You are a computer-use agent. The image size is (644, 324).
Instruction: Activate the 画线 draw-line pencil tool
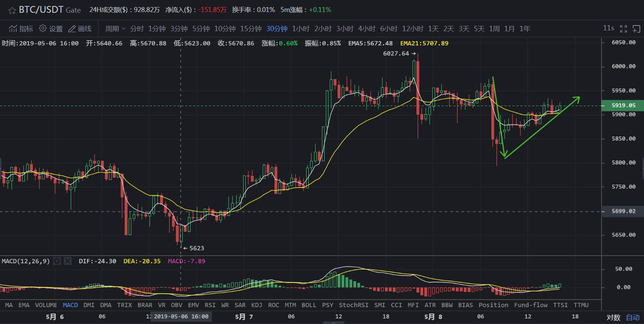click(x=72, y=28)
